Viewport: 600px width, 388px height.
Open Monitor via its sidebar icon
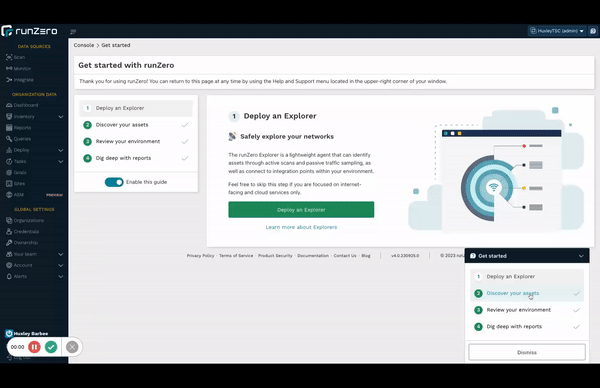[x=9, y=68]
